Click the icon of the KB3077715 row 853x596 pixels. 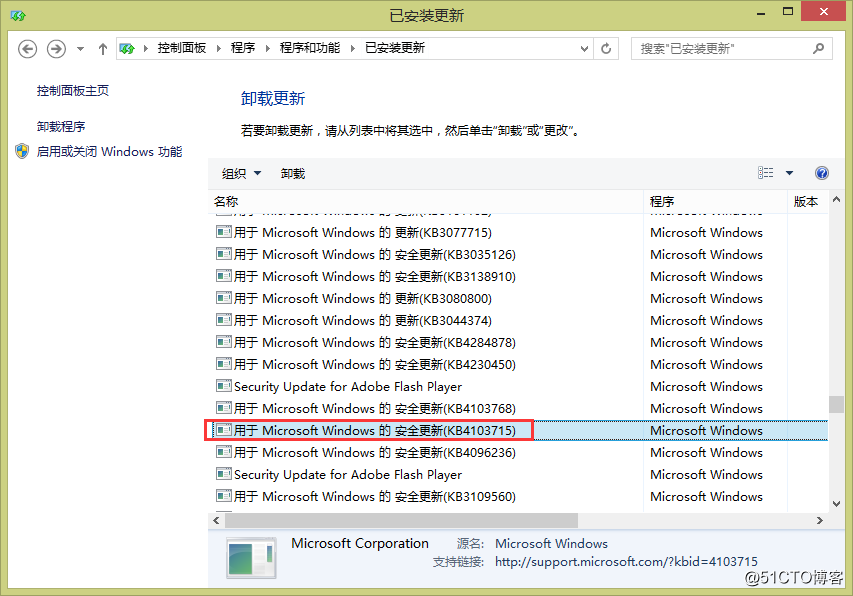coord(224,232)
